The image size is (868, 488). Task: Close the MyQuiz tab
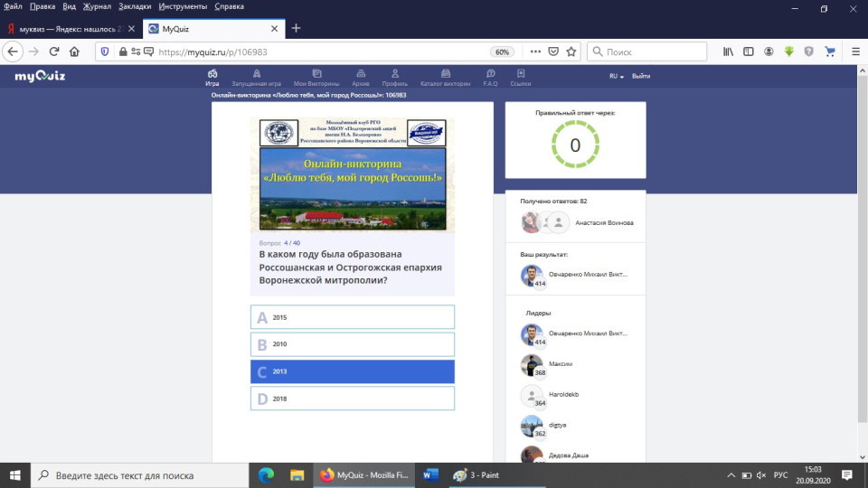pos(274,29)
